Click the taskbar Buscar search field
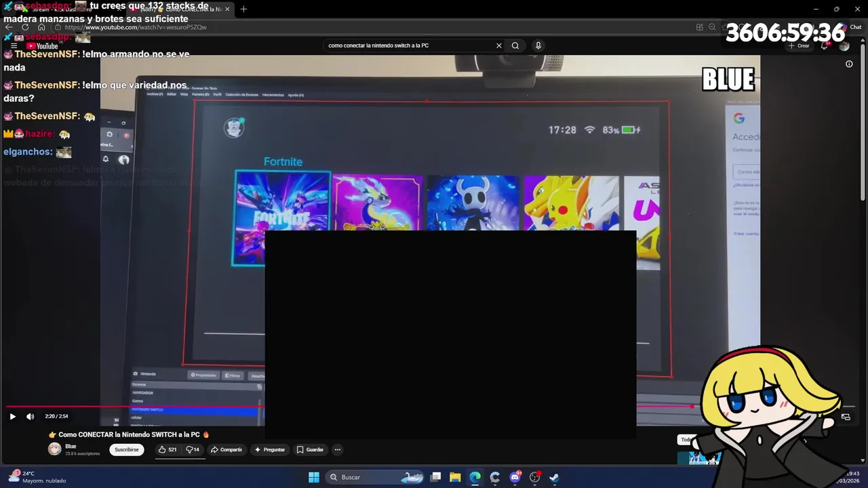The width and height of the screenshot is (868, 488). coord(376,477)
